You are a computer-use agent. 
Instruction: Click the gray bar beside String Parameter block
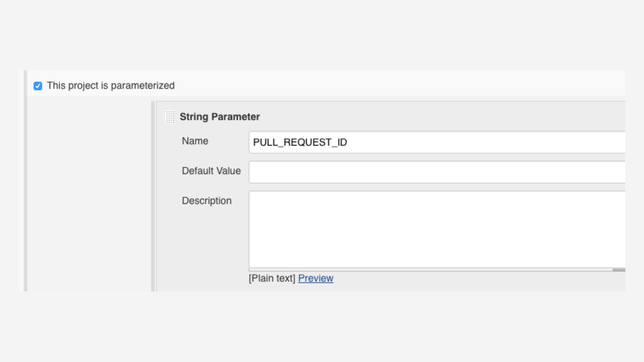pos(153,196)
